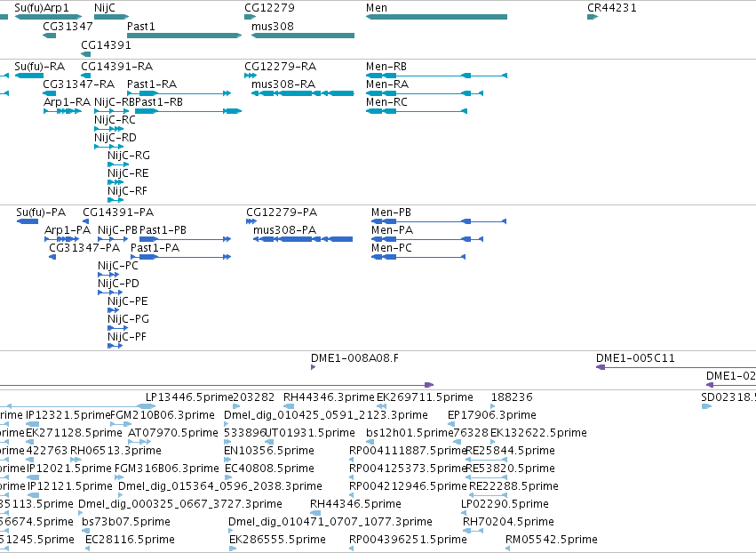Select the NijC gene label in top track
756x553 pixels.
click(105, 8)
